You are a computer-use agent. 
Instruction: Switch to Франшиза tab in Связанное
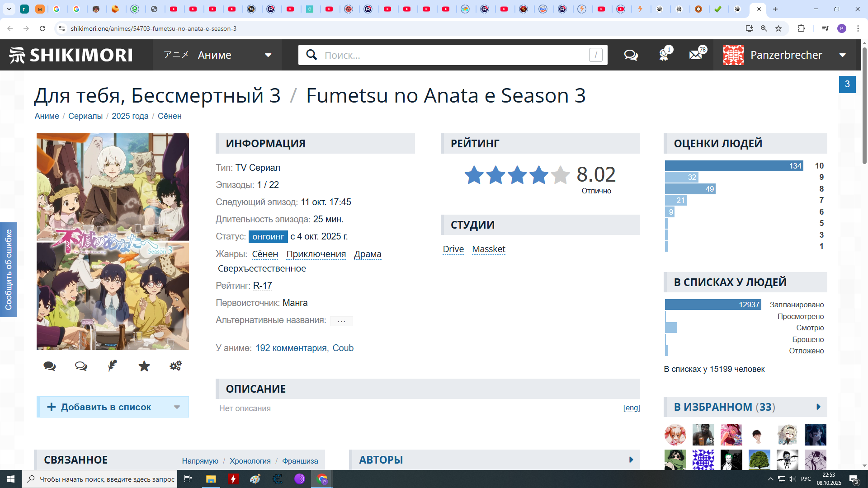tap(300, 461)
